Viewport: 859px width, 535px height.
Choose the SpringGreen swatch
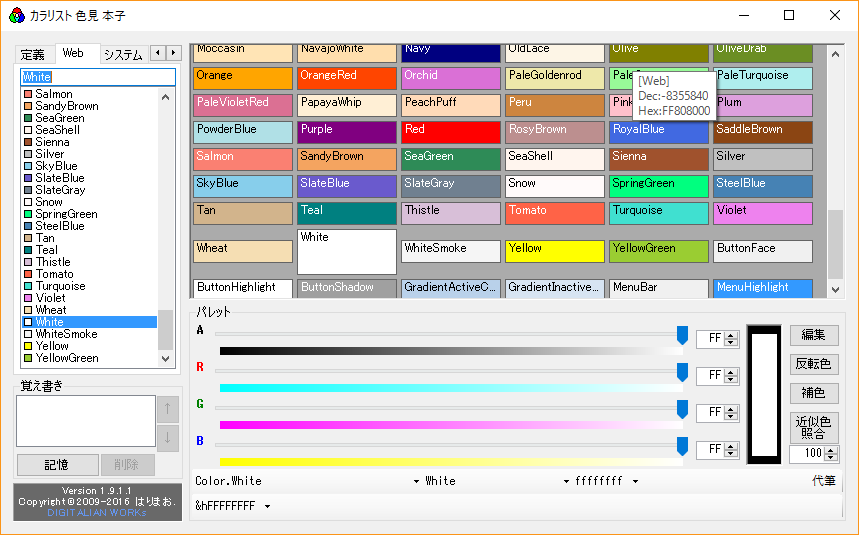tap(659, 186)
